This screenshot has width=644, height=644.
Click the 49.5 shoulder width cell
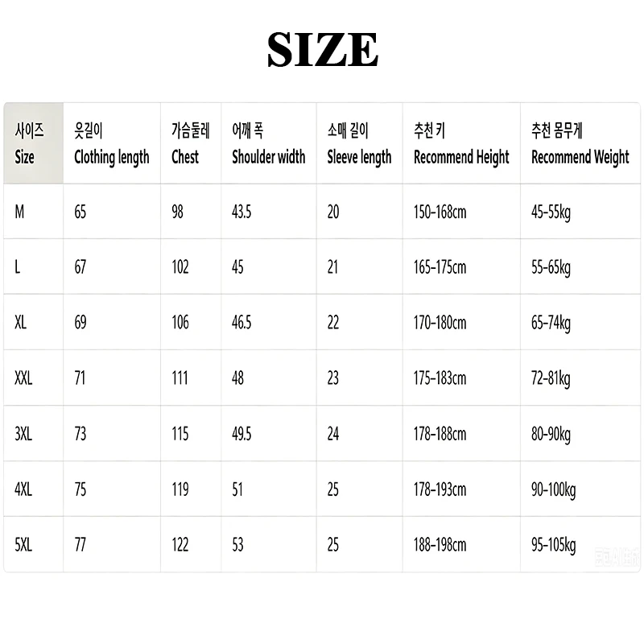242,434
